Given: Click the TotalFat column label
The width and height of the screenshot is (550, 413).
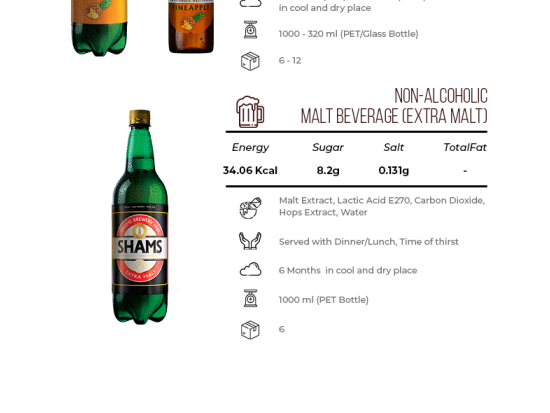Looking at the screenshot, I should [465, 147].
